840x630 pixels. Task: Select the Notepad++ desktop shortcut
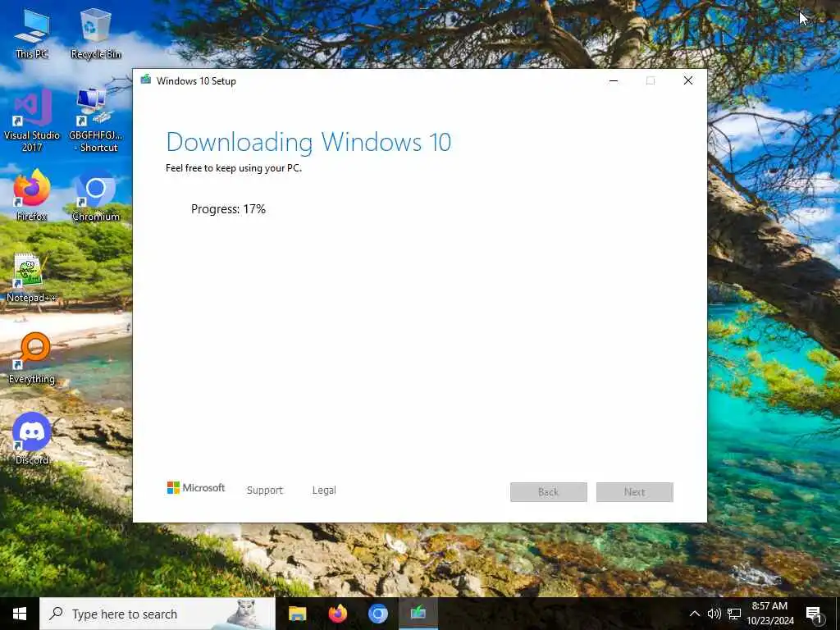click(31, 277)
